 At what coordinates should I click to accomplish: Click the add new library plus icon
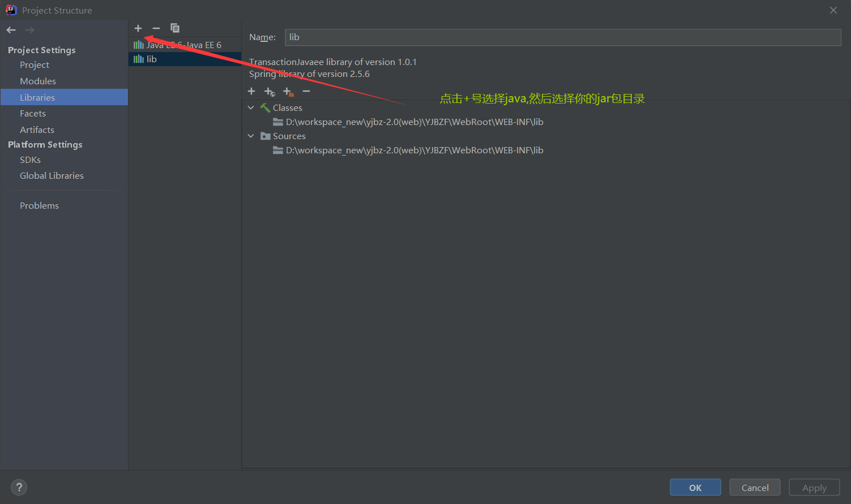tap(138, 28)
